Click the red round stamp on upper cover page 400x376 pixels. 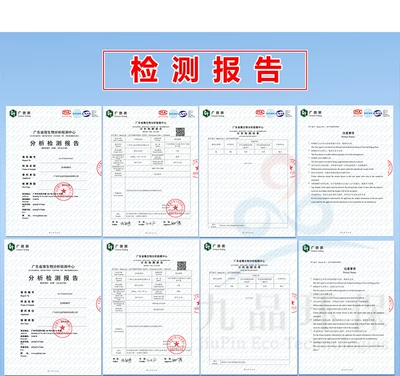pyautogui.click(x=63, y=191)
